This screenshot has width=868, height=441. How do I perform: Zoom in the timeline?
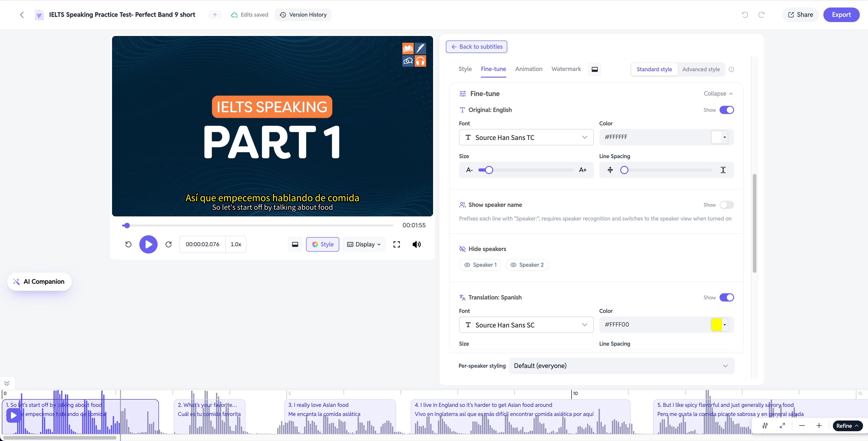click(819, 426)
